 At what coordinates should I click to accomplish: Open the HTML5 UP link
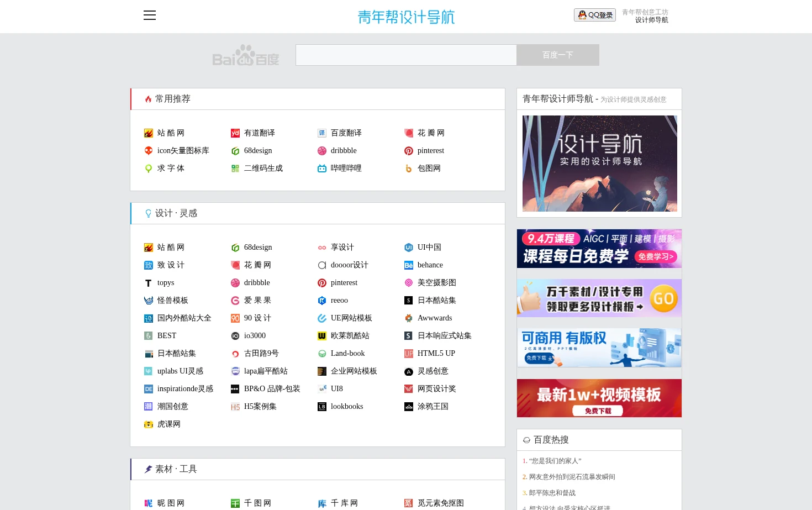click(x=436, y=354)
